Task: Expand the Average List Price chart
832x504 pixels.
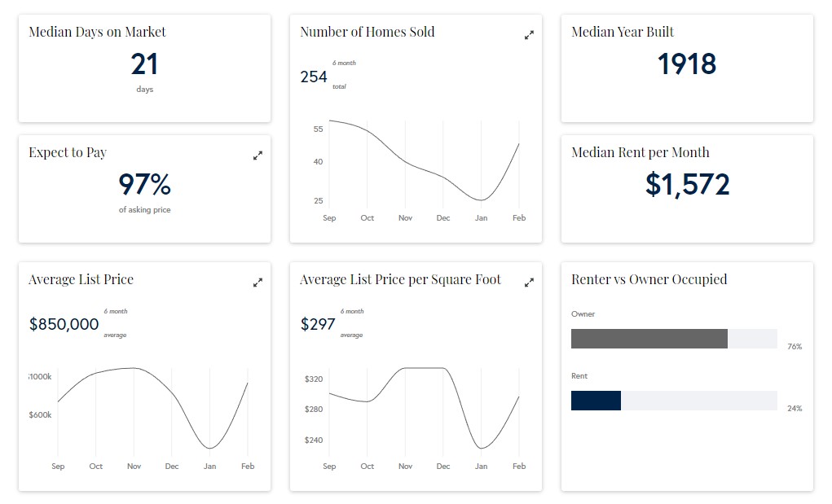Action: coord(258,283)
